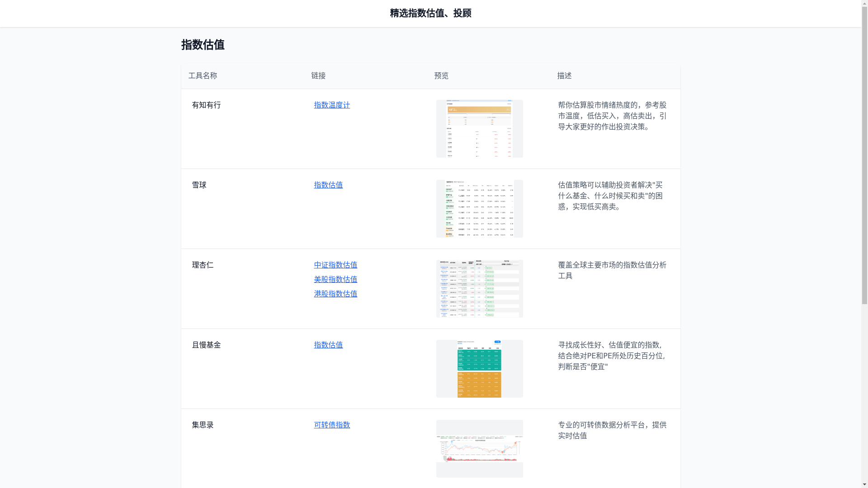This screenshot has width=868, height=488.
Task: Select the 理杏仁 tool name cell
Action: coord(203,265)
